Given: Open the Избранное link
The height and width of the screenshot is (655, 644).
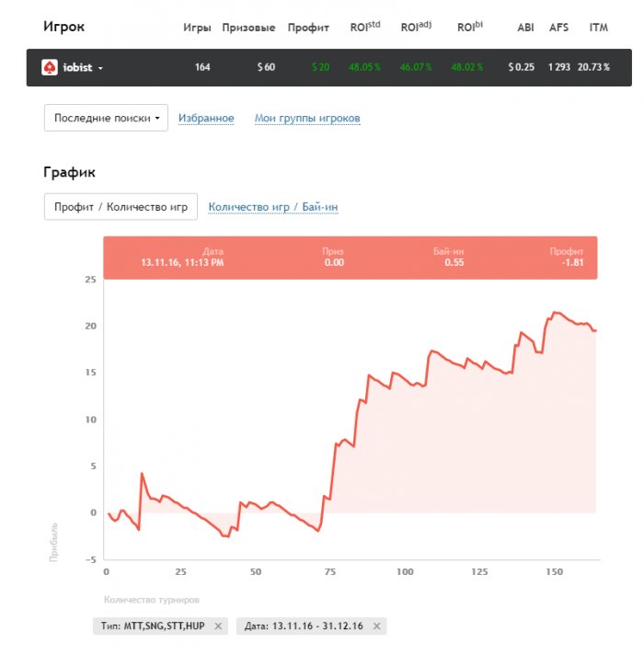Looking at the screenshot, I should pos(206,118).
